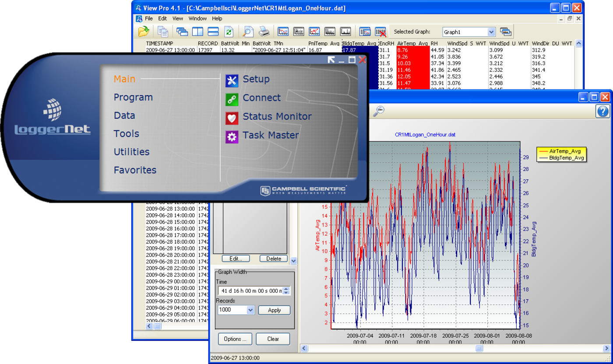Click the Apply button
The image size is (613, 364).
274,310
